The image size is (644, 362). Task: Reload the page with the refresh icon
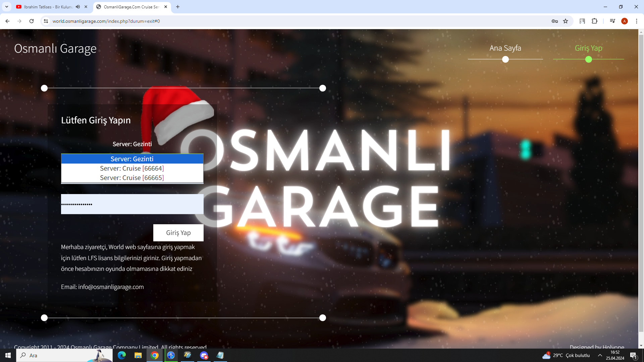pyautogui.click(x=32, y=21)
